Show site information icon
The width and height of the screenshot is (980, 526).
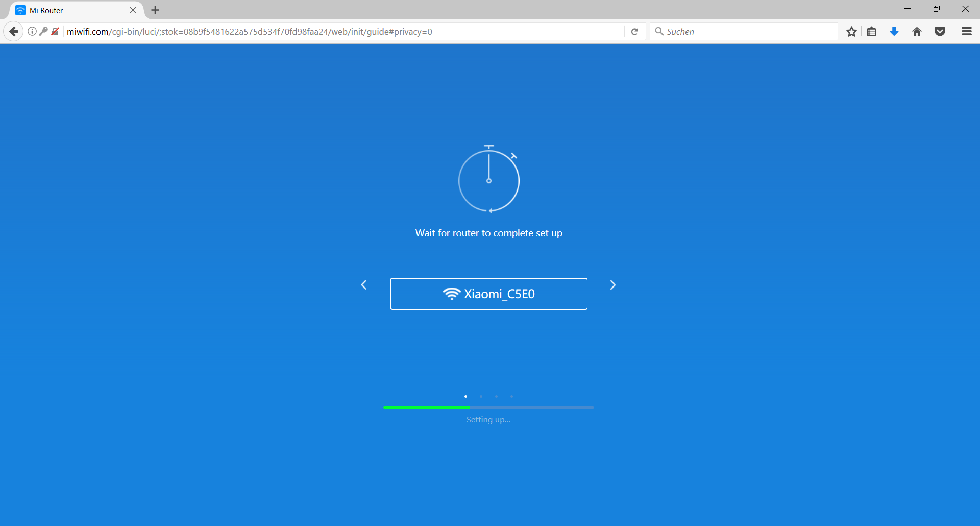[x=32, y=32]
